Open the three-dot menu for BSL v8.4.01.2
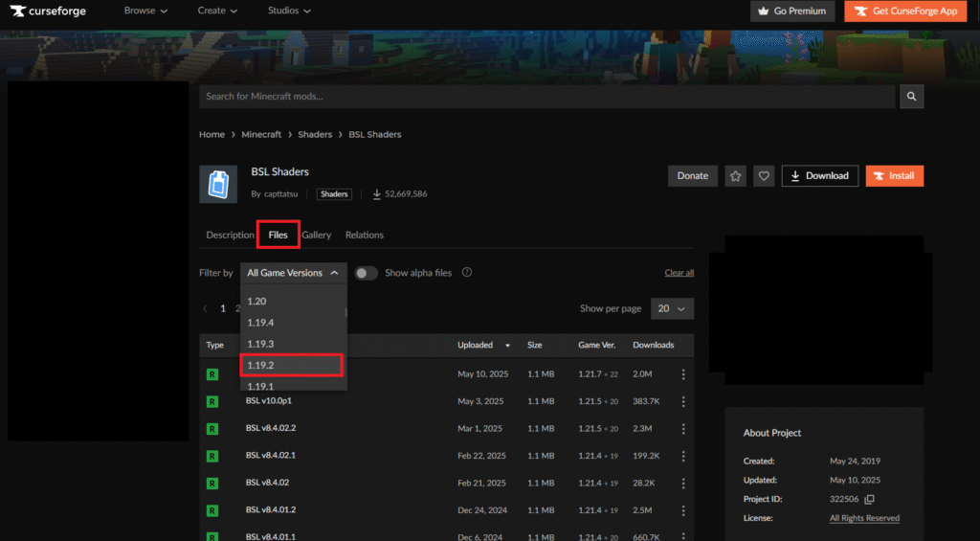Image resolution: width=980 pixels, height=541 pixels. coord(683,509)
